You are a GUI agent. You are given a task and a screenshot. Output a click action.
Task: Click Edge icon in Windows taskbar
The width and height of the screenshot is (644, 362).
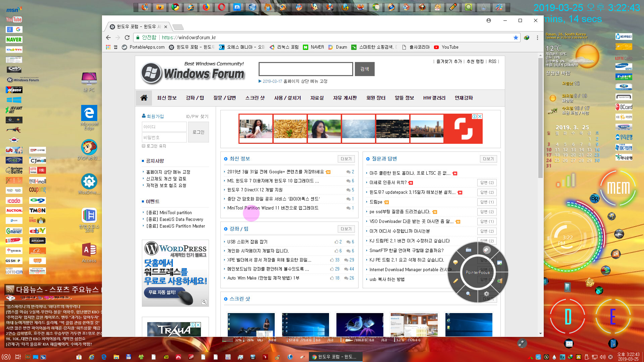coord(104,357)
